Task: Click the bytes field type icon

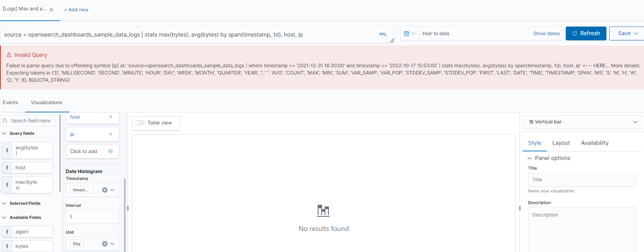Action: pos(7,246)
